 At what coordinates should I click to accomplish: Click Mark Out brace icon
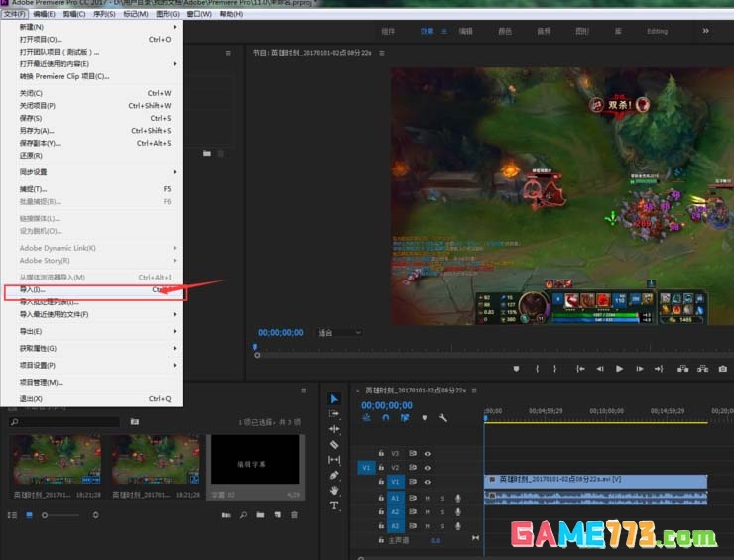[554, 369]
